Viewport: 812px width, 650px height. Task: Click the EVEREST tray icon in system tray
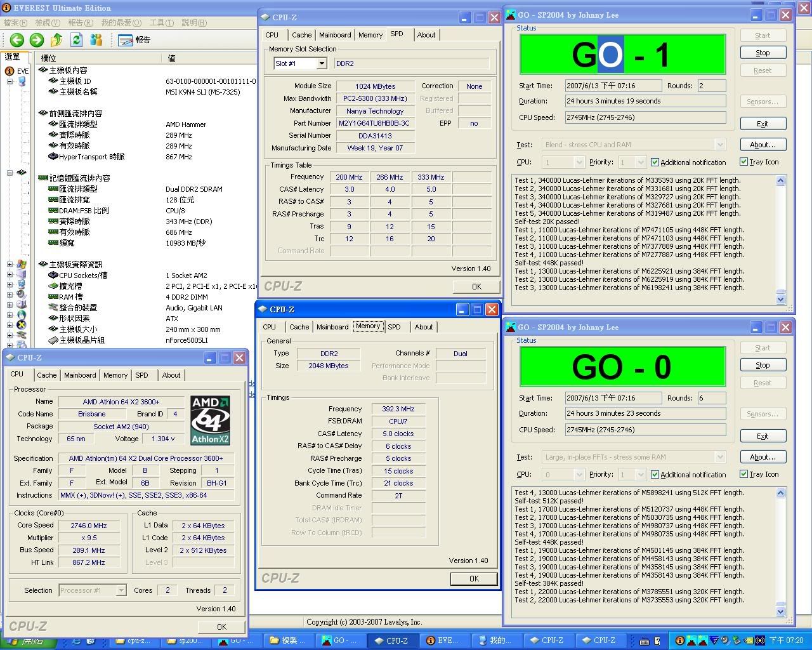(680, 640)
